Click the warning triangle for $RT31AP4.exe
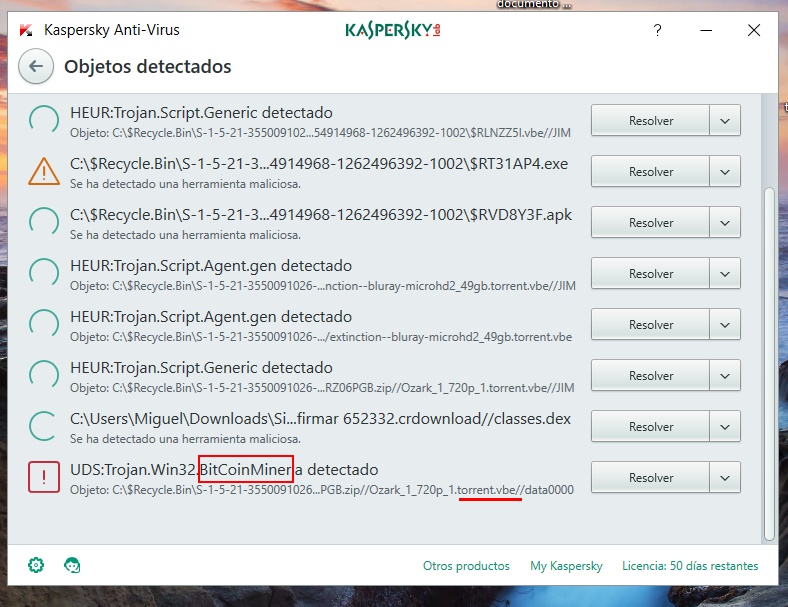Viewport: 788px width, 607px height. 44,171
